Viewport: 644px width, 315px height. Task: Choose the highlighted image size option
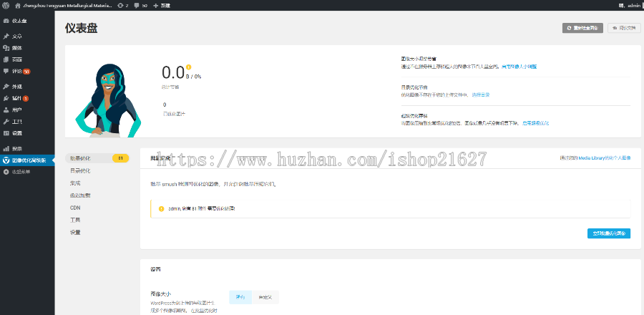tap(240, 297)
